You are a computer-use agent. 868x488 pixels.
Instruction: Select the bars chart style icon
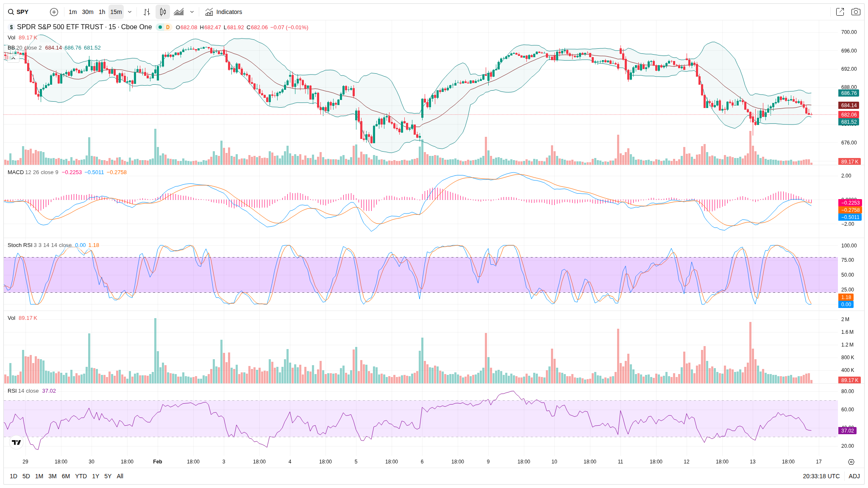pyautogui.click(x=147, y=12)
